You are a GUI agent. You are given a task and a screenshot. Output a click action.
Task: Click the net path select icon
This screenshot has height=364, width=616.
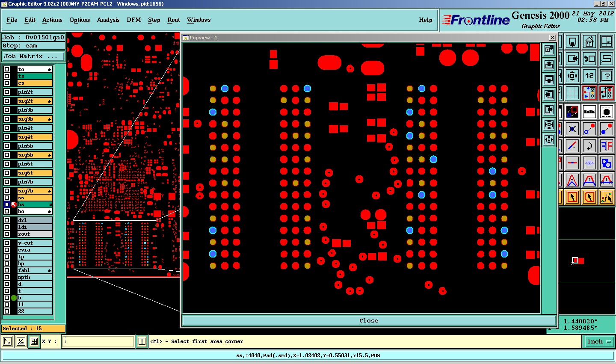[607, 197]
